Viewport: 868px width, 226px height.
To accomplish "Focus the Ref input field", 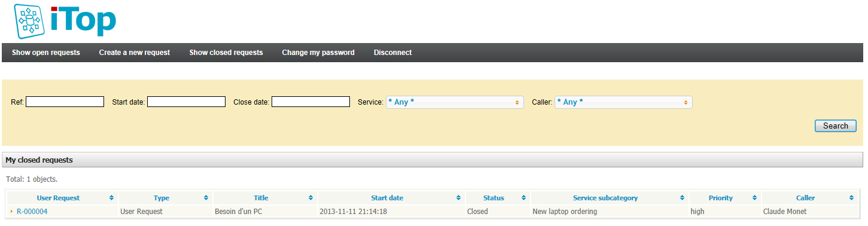I will 65,102.
